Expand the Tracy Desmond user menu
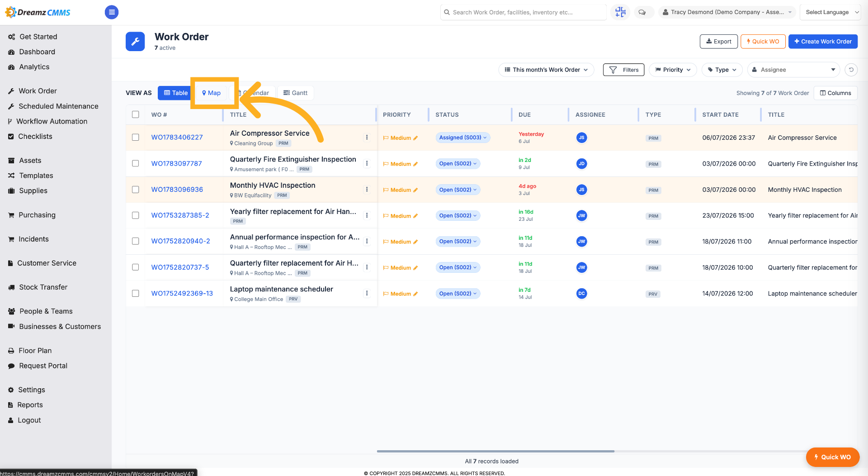This screenshot has width=868, height=476. point(727,12)
